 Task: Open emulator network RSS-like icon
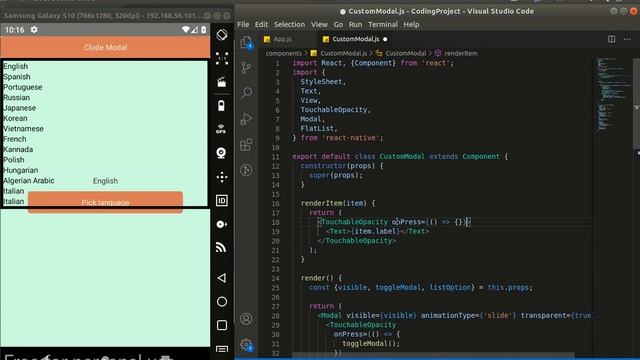point(222,247)
